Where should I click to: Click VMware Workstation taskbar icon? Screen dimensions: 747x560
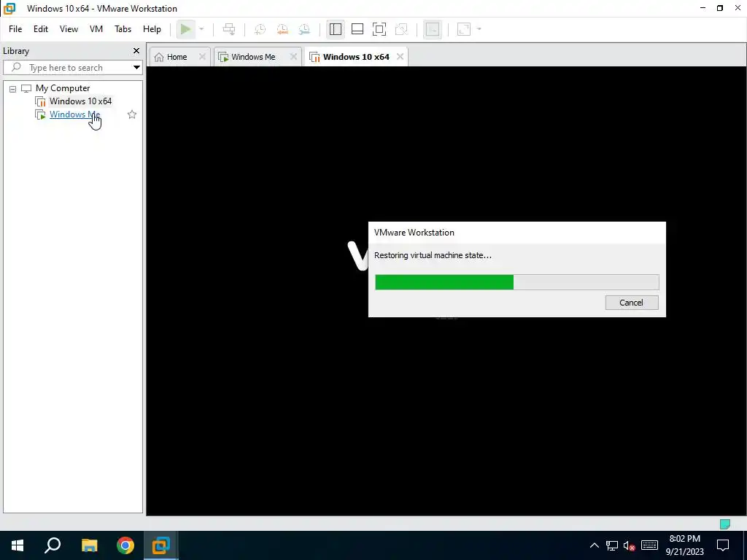(161, 545)
